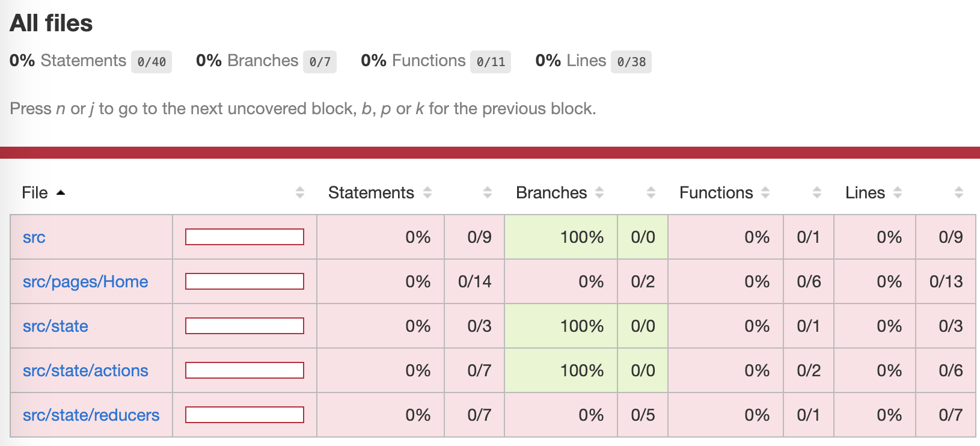980x446 pixels.
Task: Sort by Statements percentage column header
Action: pyautogui.click(x=380, y=192)
